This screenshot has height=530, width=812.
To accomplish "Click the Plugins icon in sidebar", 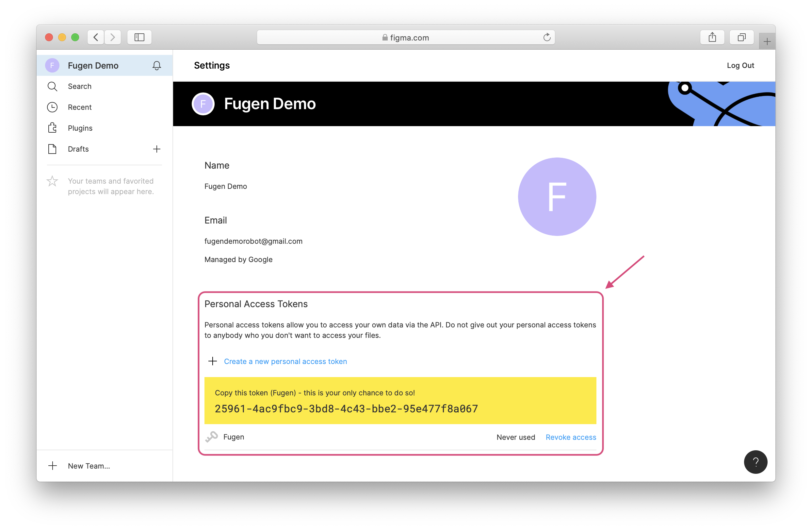I will pos(52,128).
